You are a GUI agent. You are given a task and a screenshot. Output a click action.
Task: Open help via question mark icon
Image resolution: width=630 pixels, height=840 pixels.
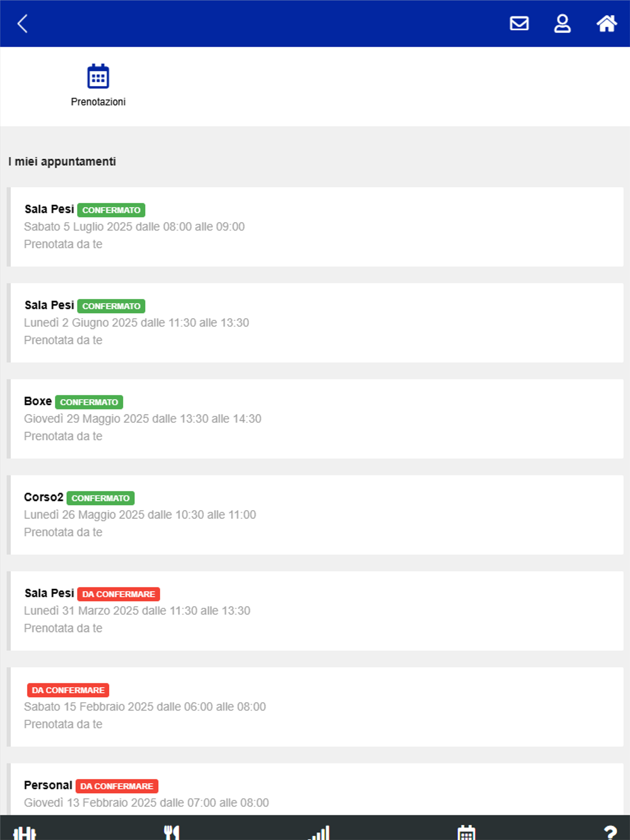click(x=610, y=832)
